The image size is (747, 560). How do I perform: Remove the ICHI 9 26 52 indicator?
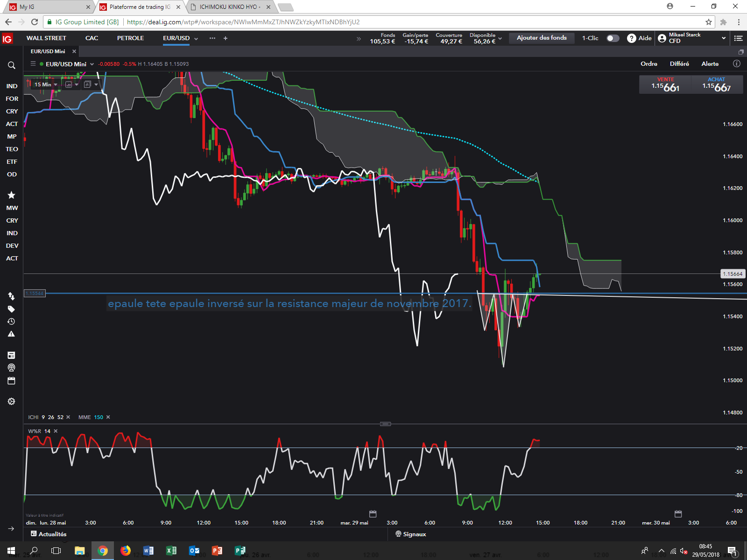[x=68, y=417]
